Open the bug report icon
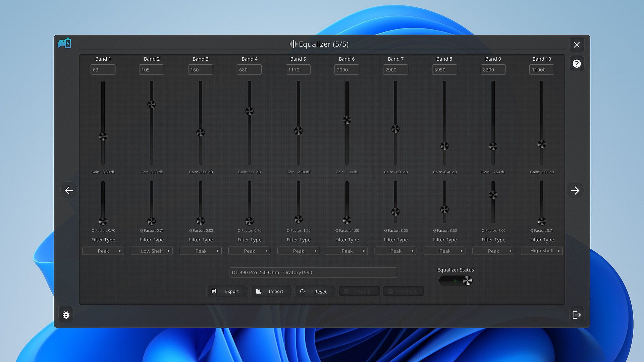The image size is (644, 362). [66, 315]
